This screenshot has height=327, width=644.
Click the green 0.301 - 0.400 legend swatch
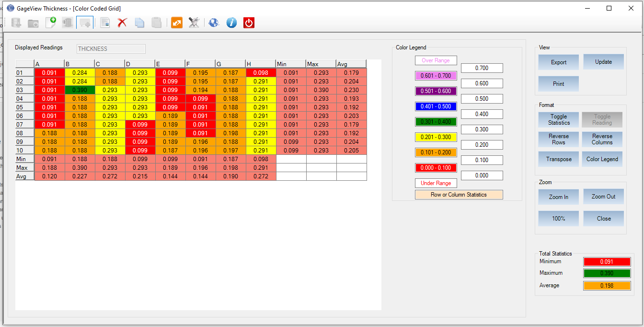(436, 122)
